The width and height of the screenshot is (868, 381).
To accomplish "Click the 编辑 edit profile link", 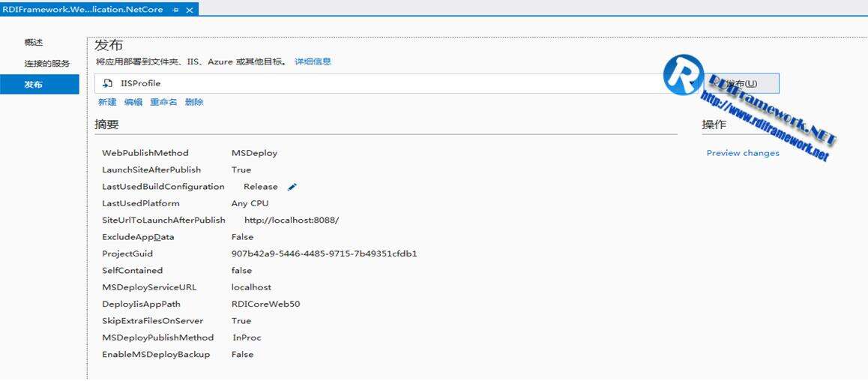I will pyautogui.click(x=133, y=102).
